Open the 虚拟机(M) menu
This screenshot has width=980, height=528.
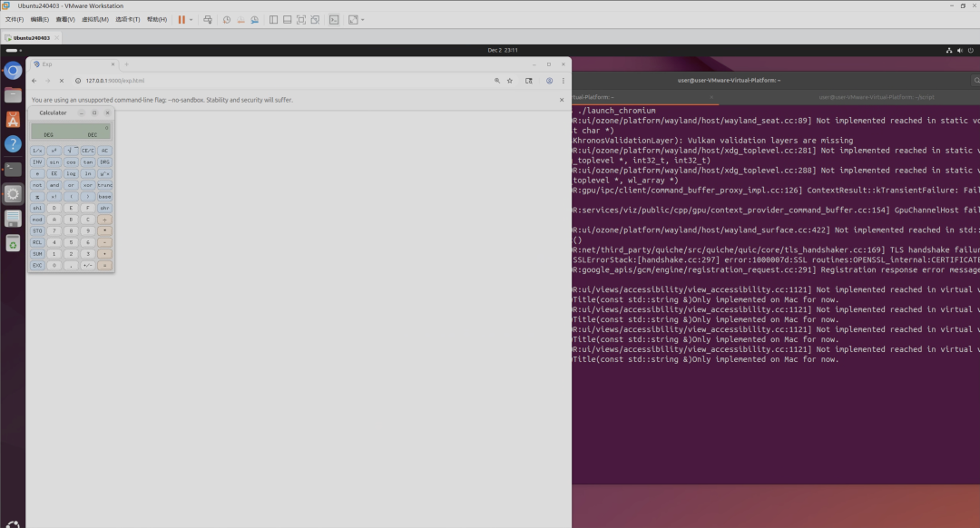[x=95, y=19]
